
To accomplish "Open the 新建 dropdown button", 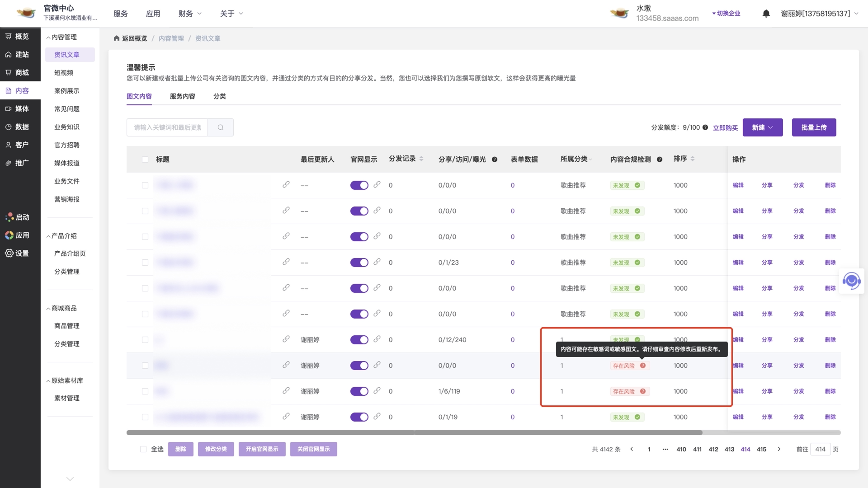I will click(762, 127).
